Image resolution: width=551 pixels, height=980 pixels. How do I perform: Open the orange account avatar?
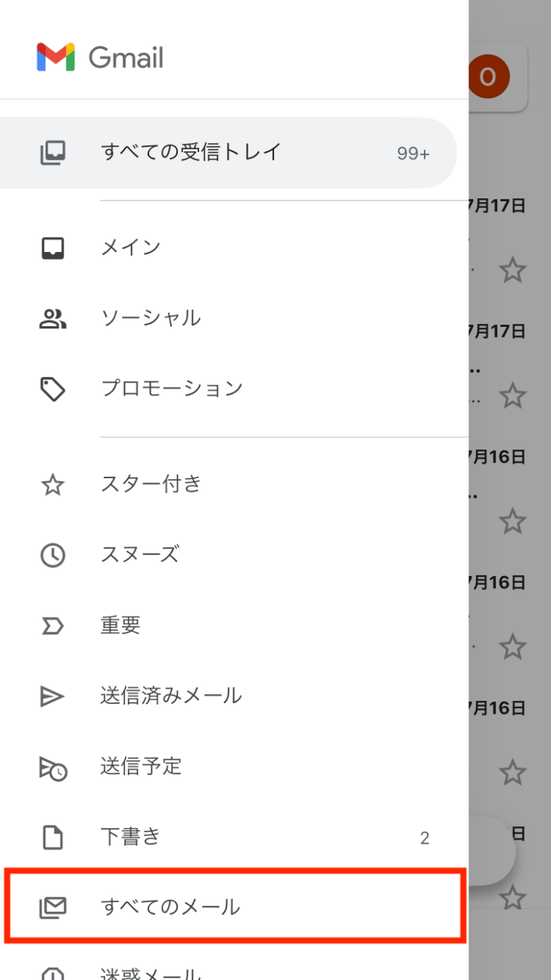pos(488,76)
